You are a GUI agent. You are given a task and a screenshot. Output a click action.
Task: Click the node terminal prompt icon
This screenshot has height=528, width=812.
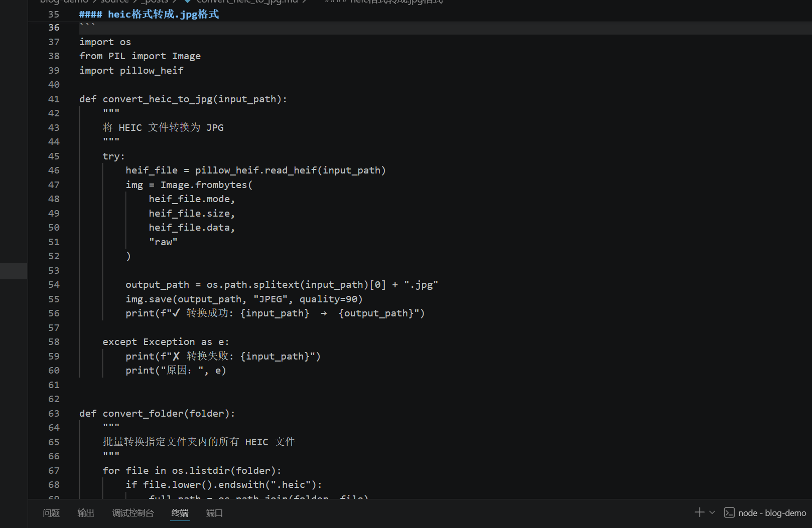pyautogui.click(x=729, y=512)
